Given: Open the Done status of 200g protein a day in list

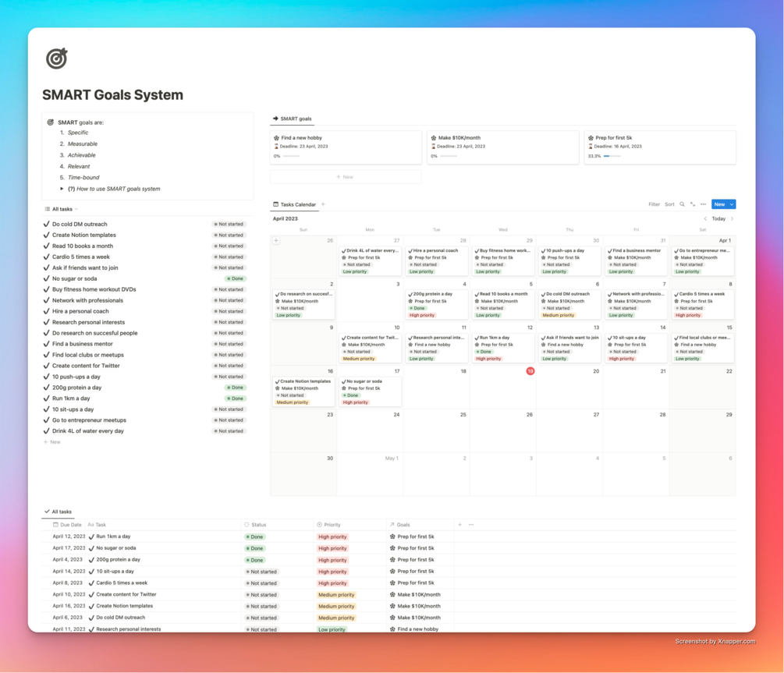Looking at the screenshot, I should (x=235, y=388).
